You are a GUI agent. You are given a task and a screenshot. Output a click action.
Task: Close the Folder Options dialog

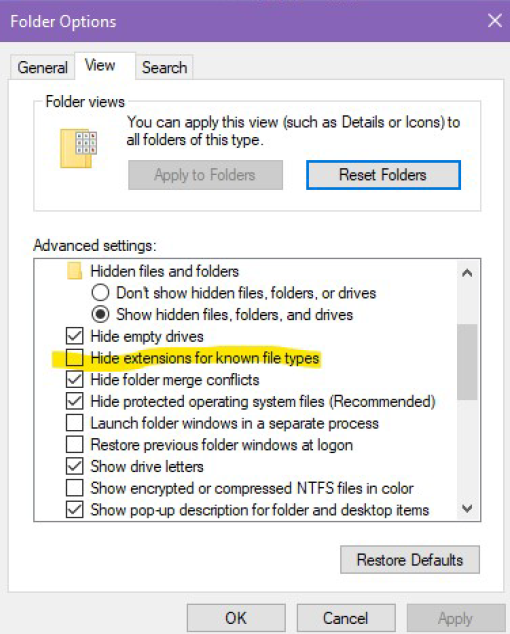pos(495,20)
